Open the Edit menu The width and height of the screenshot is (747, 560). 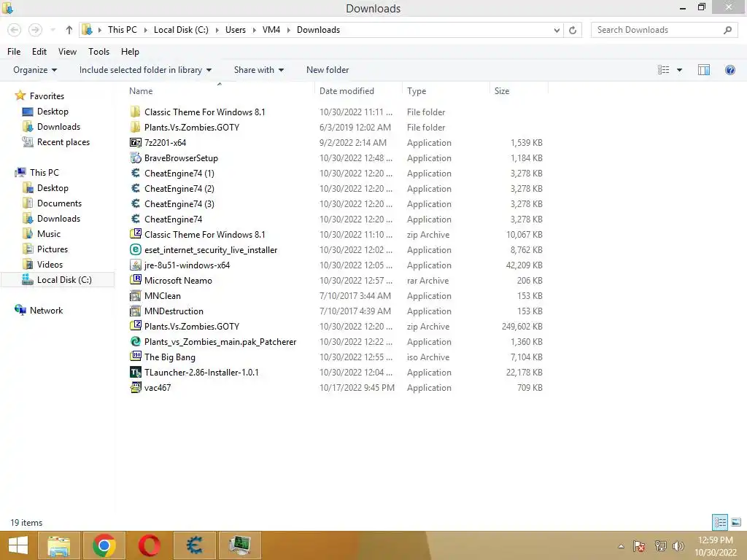[39, 52]
